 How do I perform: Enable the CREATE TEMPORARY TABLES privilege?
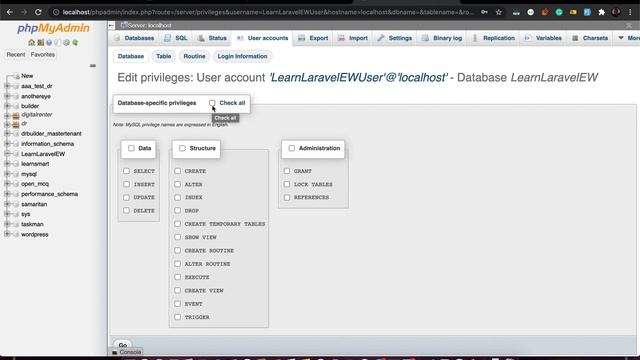pyautogui.click(x=178, y=224)
